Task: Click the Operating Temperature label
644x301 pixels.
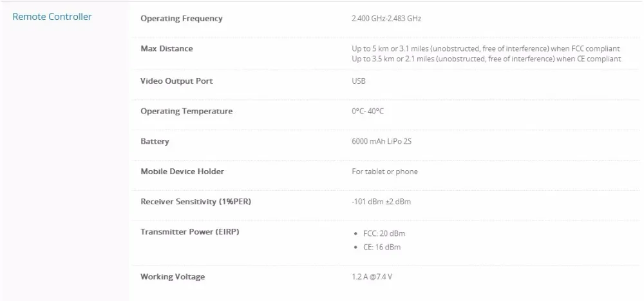Action: click(186, 111)
